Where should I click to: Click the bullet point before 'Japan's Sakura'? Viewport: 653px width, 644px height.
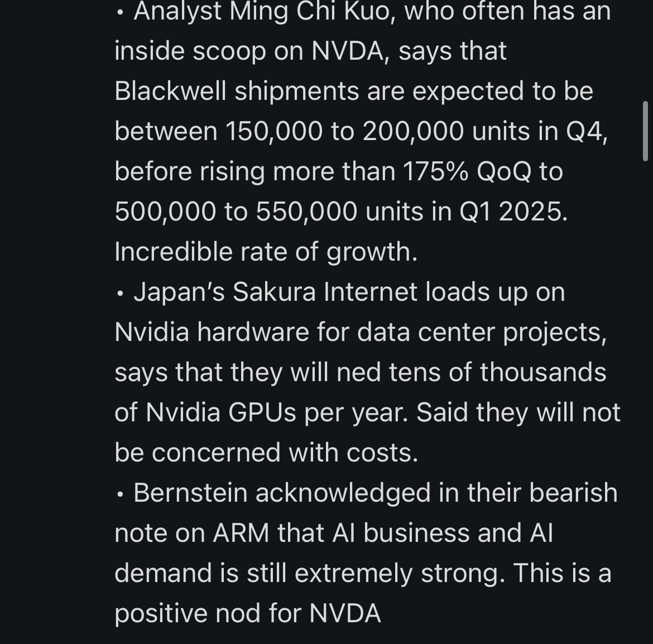120,294
